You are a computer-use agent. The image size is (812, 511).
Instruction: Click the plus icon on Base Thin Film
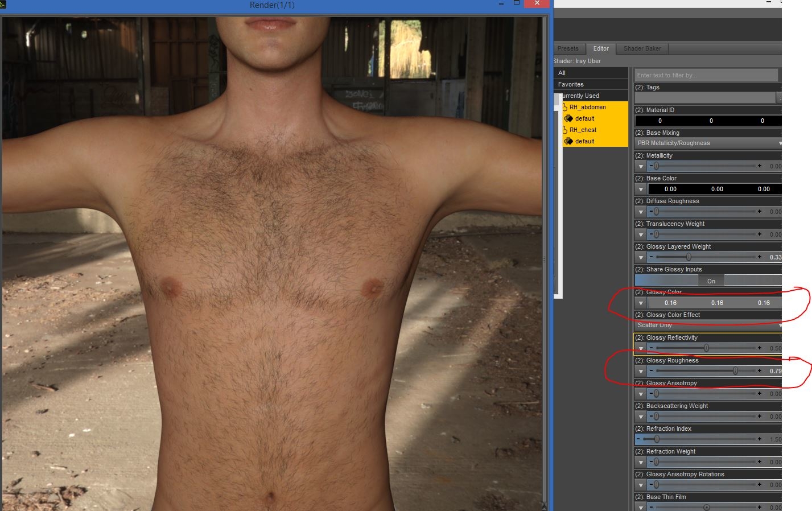[x=760, y=508]
